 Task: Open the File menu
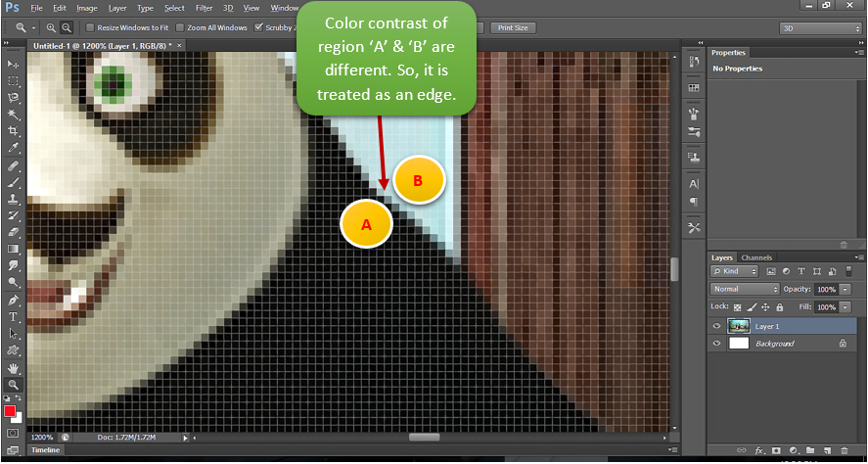pyautogui.click(x=36, y=8)
